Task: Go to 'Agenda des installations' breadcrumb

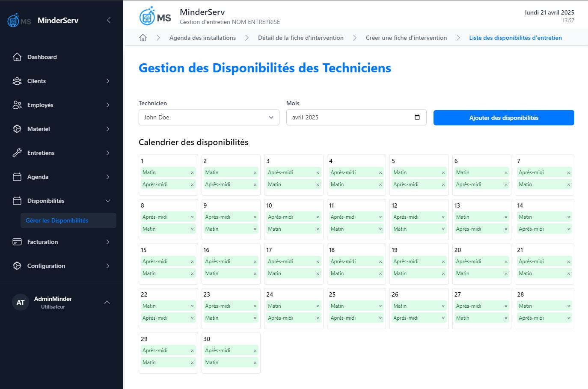Action: (x=203, y=38)
